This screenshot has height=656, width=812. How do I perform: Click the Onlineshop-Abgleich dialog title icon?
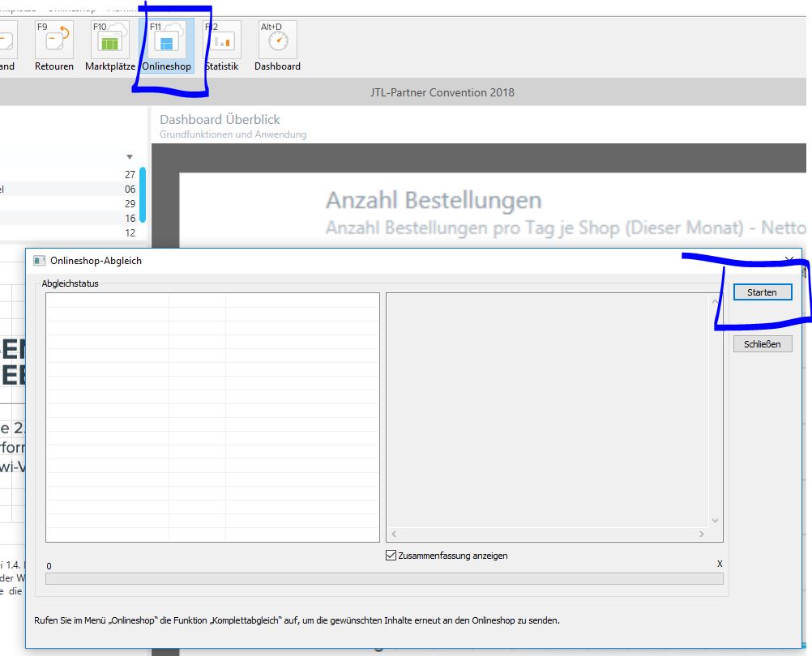pyautogui.click(x=40, y=261)
